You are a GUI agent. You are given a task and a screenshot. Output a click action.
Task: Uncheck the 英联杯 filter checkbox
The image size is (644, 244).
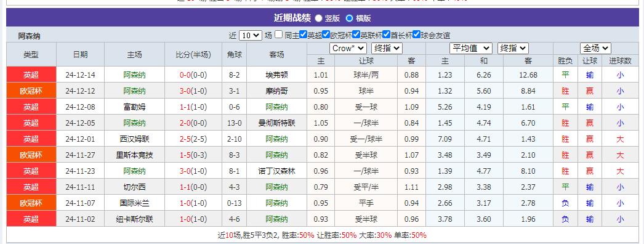coord(356,35)
